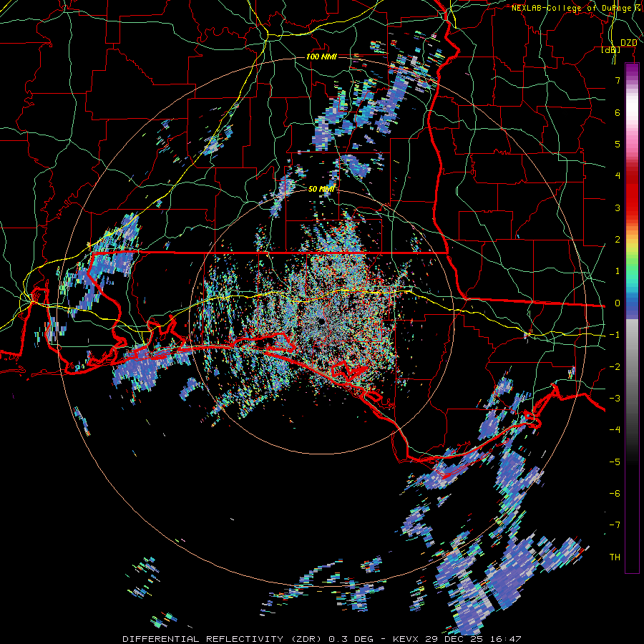Click the "6" value on the scale
644x644 pixels.
(618, 112)
